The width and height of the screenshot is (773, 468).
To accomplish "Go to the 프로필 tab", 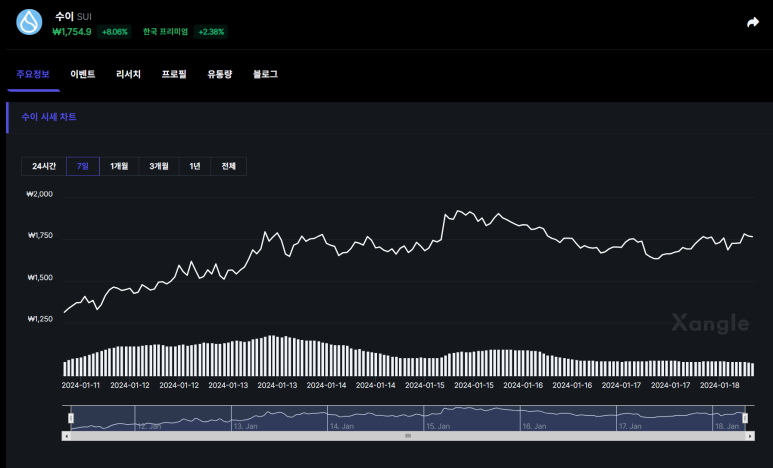I will click(x=174, y=74).
